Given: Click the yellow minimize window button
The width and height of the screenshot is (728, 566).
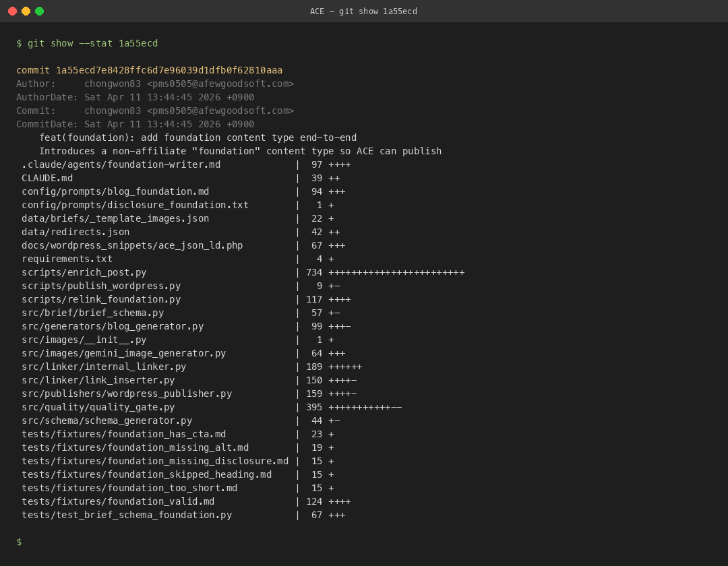Looking at the screenshot, I should [x=26, y=11].
